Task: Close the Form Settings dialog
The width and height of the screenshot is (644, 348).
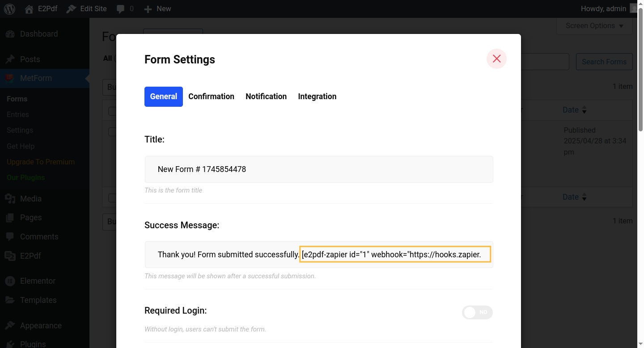Action: pyautogui.click(x=496, y=59)
